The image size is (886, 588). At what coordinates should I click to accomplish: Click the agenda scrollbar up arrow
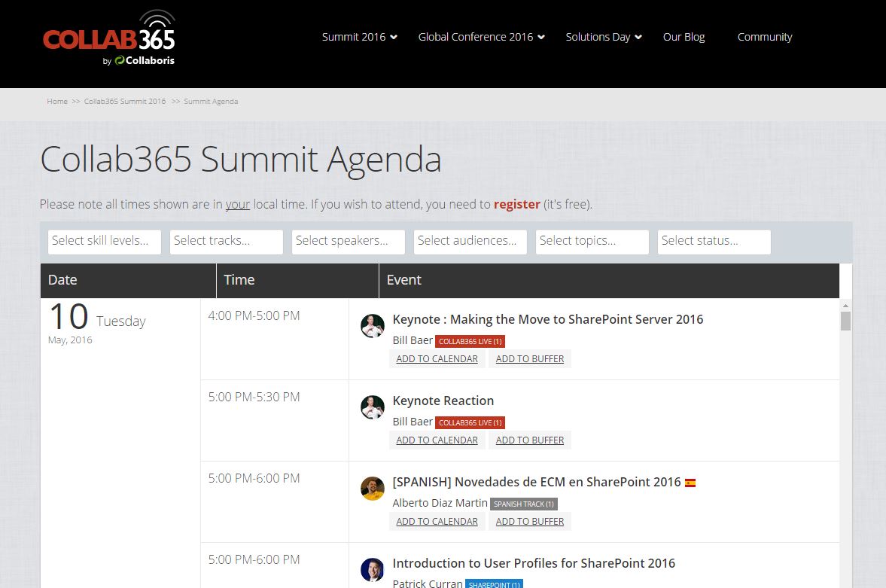845,306
